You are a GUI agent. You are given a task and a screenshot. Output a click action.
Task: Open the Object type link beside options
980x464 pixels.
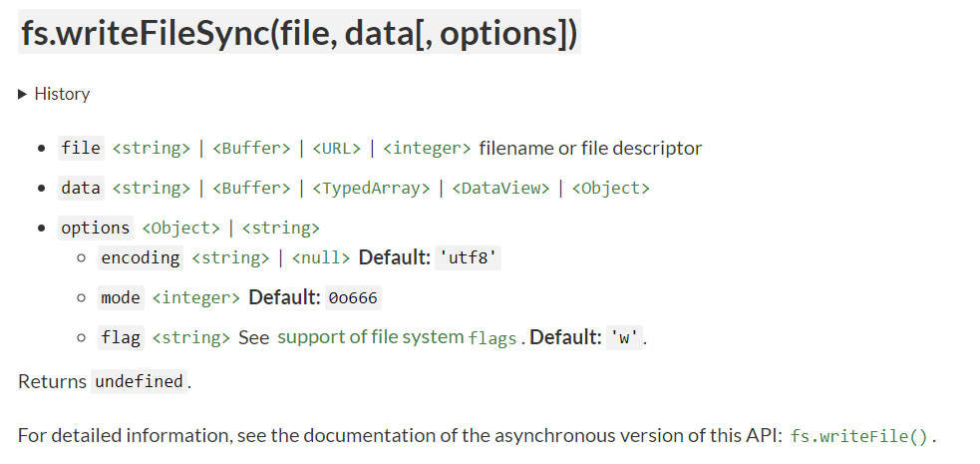pyautogui.click(x=180, y=228)
